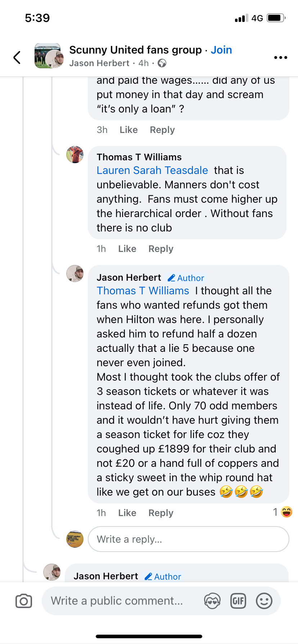Like Thomas T Williams' comment
Screen dimensions: 298x644
tap(127, 249)
